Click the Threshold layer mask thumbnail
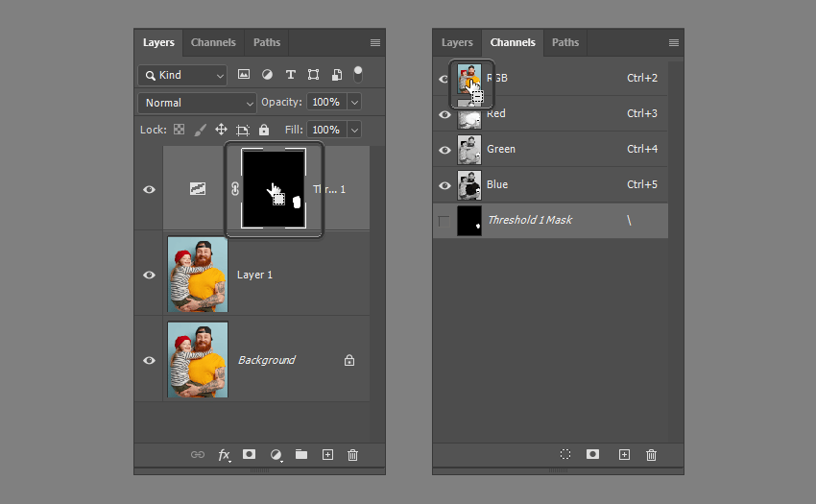The width and height of the screenshot is (816, 504). [x=274, y=188]
